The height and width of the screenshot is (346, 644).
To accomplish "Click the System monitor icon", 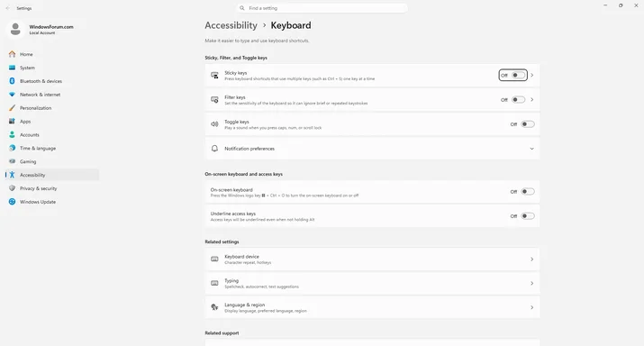I will pos(12,68).
